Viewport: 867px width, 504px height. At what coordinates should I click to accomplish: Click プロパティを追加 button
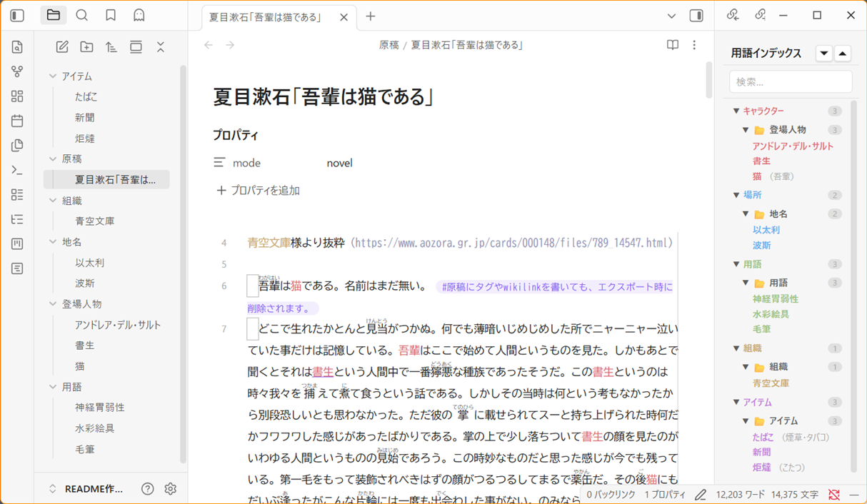258,191
